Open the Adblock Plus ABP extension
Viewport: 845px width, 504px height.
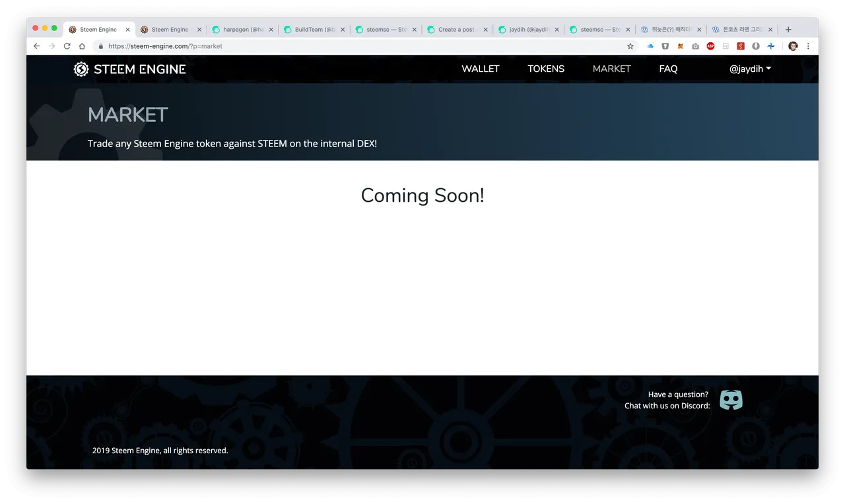coord(710,46)
